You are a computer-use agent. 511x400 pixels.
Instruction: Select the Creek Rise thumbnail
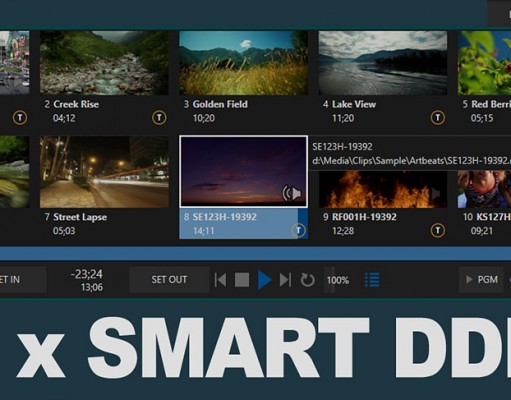pyautogui.click(x=104, y=63)
